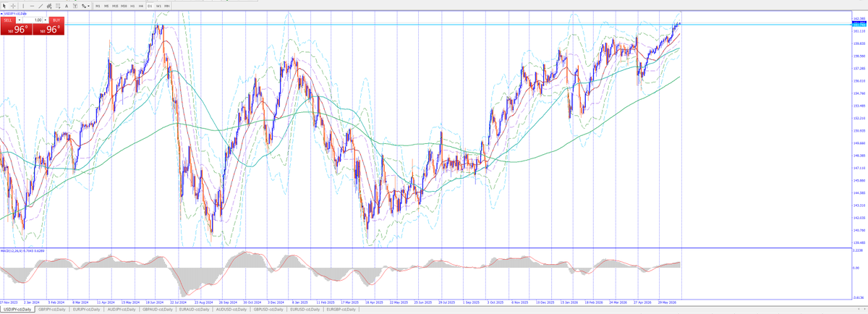
Task: Choose the vertical line drawing tool
Action: (x=23, y=6)
